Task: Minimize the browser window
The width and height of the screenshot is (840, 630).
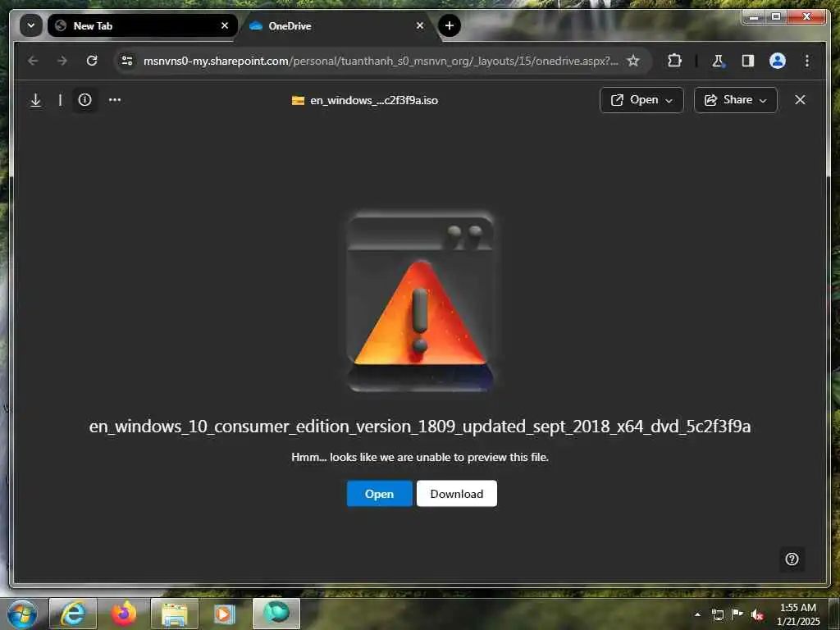Action: pyautogui.click(x=753, y=17)
